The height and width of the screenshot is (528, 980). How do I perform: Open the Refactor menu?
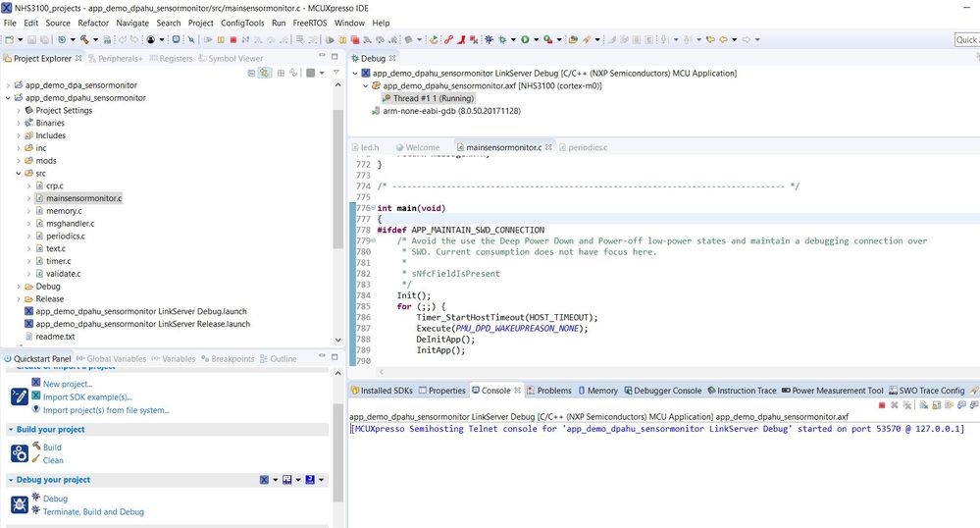coord(93,23)
